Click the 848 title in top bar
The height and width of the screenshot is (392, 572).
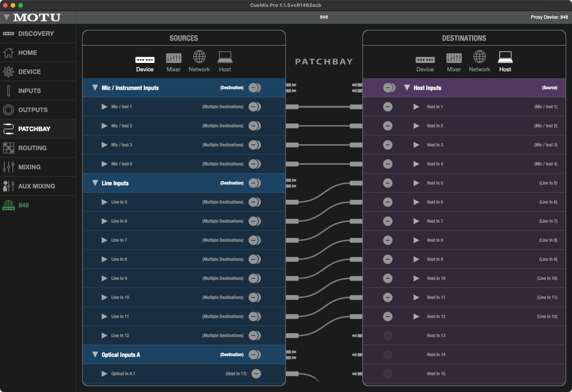coord(324,17)
